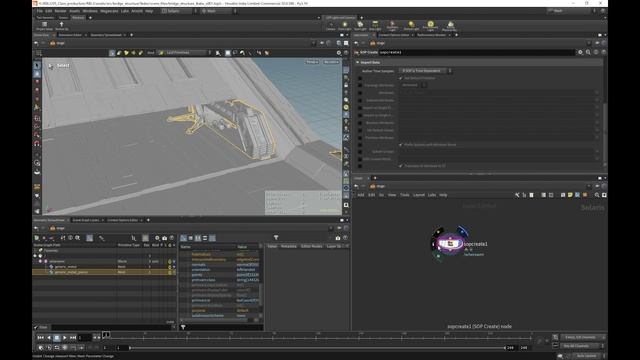640x360 pixels.
Task: Select the arrow Select tool in left toolbar
Action: tap(37, 65)
